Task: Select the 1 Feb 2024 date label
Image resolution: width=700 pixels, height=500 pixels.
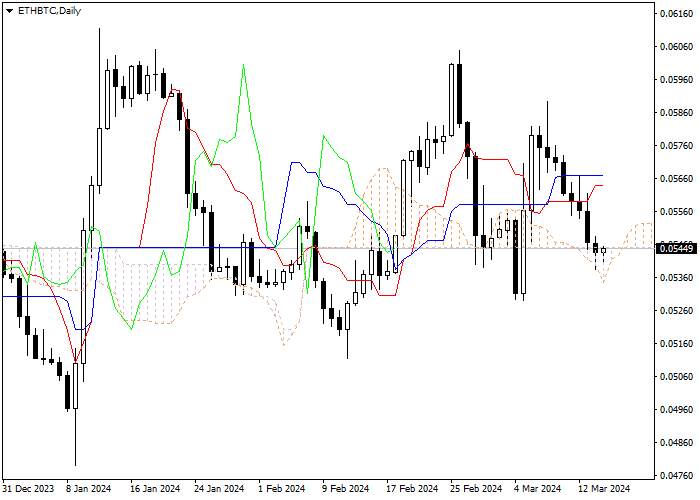Action: point(282,489)
